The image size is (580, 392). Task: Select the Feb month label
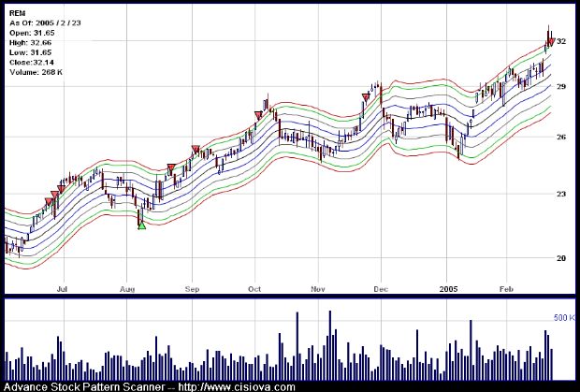[x=506, y=289]
